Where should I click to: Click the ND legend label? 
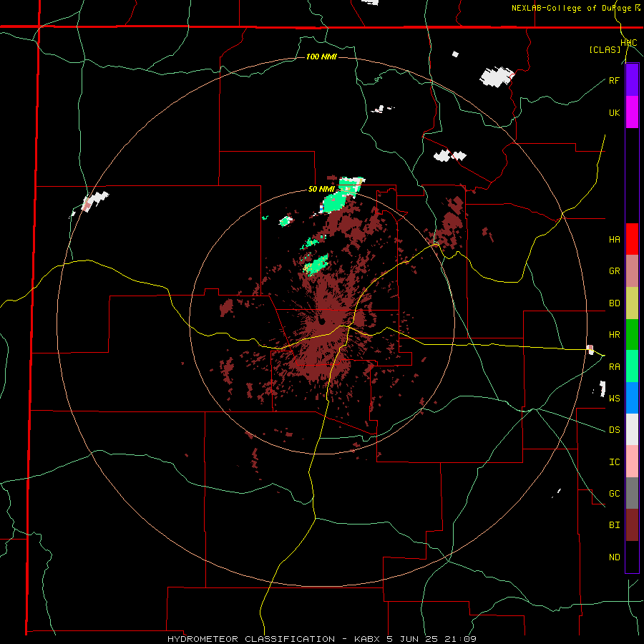point(615,557)
